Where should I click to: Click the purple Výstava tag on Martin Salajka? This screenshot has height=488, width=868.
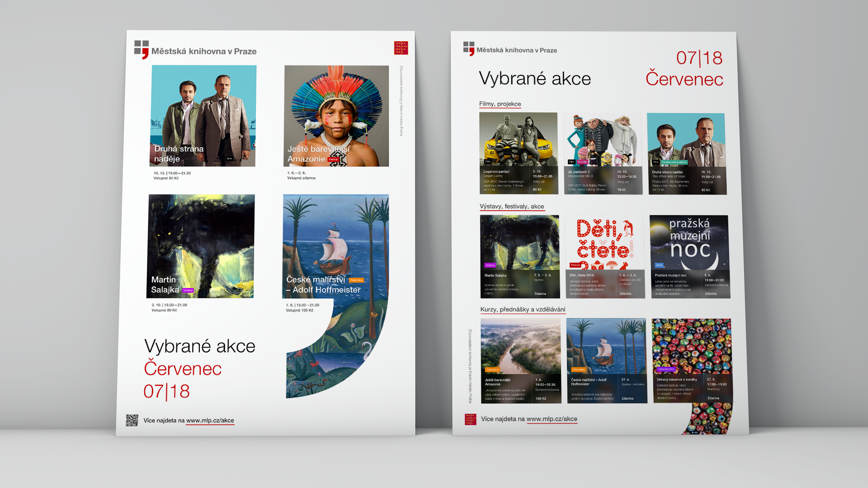coord(188,290)
